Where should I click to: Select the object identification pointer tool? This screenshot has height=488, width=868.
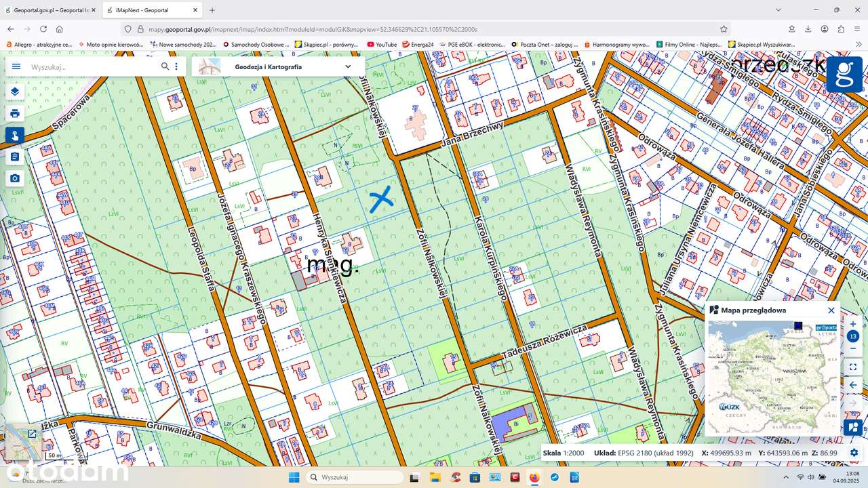click(15, 135)
